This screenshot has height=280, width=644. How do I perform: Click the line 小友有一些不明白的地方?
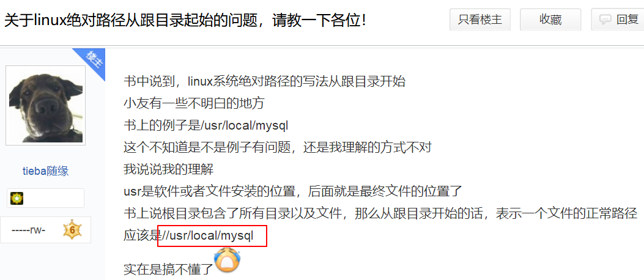coord(194,103)
